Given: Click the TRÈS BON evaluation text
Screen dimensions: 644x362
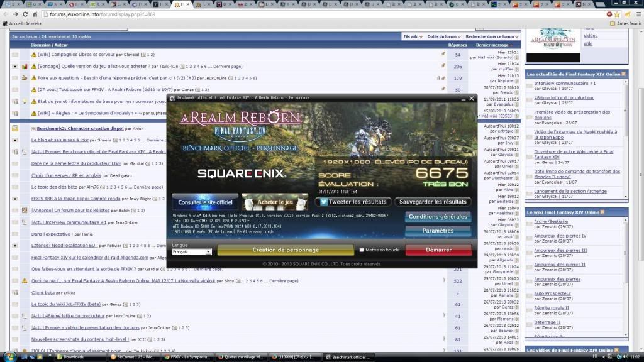Looking at the screenshot, I should (x=445, y=184).
